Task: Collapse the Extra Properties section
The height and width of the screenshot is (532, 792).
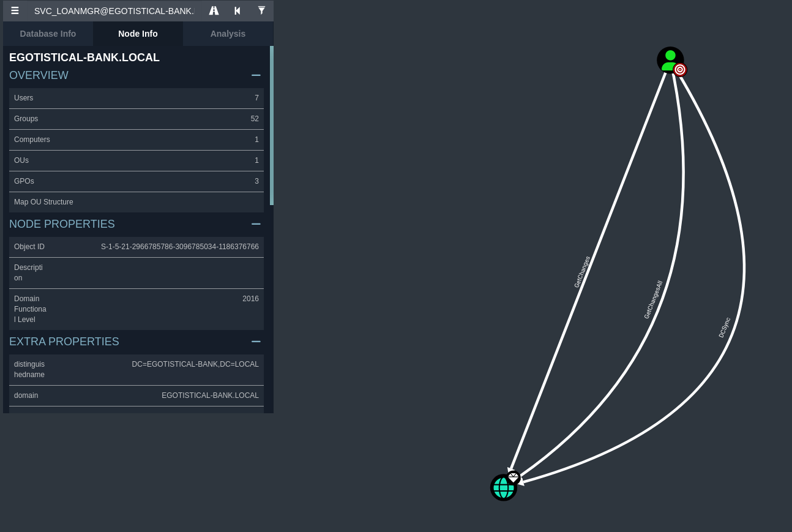Action: 256,342
